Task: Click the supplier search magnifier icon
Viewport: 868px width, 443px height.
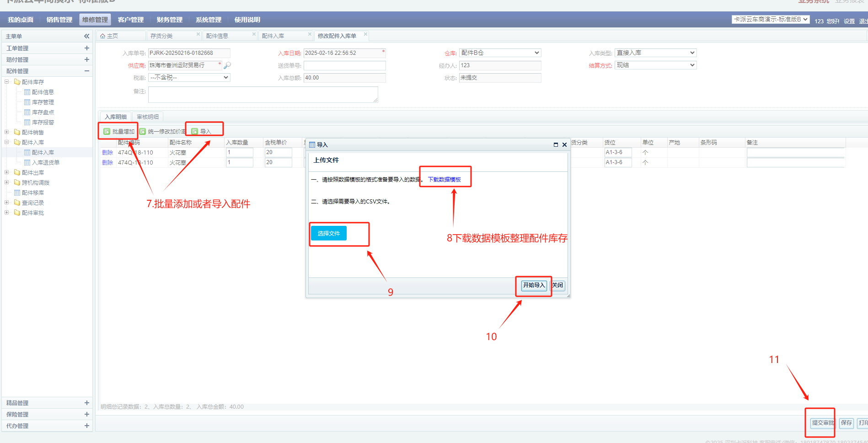Action: pyautogui.click(x=227, y=65)
